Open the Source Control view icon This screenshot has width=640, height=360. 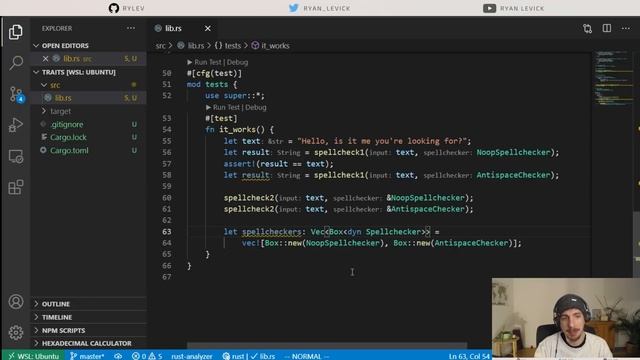click(16, 94)
